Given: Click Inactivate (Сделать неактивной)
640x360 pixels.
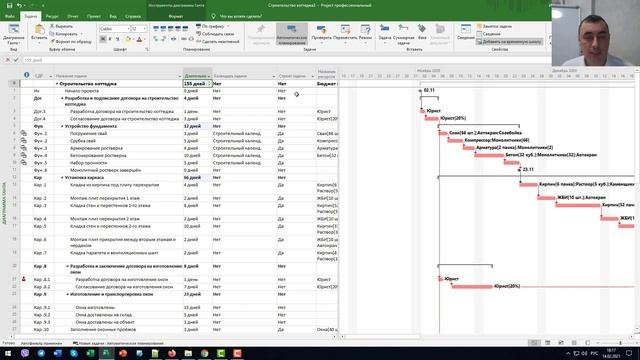Looking at the screenshot, I should point(218,42).
